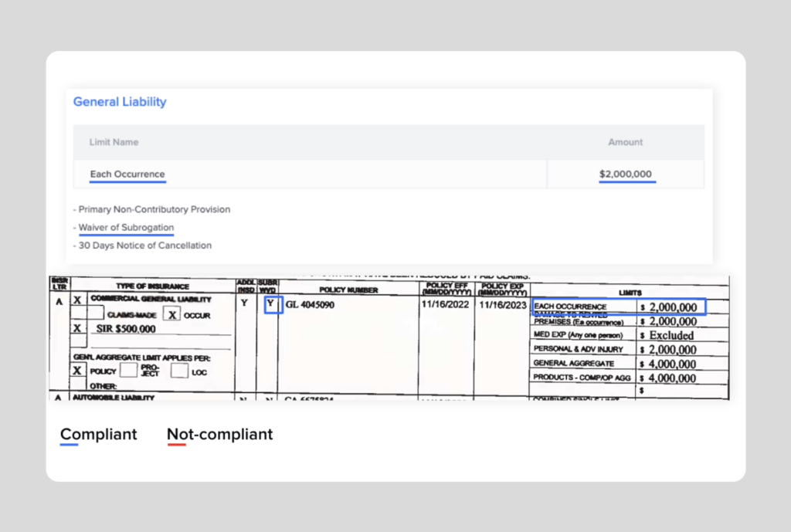Click the POLICY NUMBER column header
The width and height of the screenshot is (791, 532).
pyautogui.click(x=348, y=290)
